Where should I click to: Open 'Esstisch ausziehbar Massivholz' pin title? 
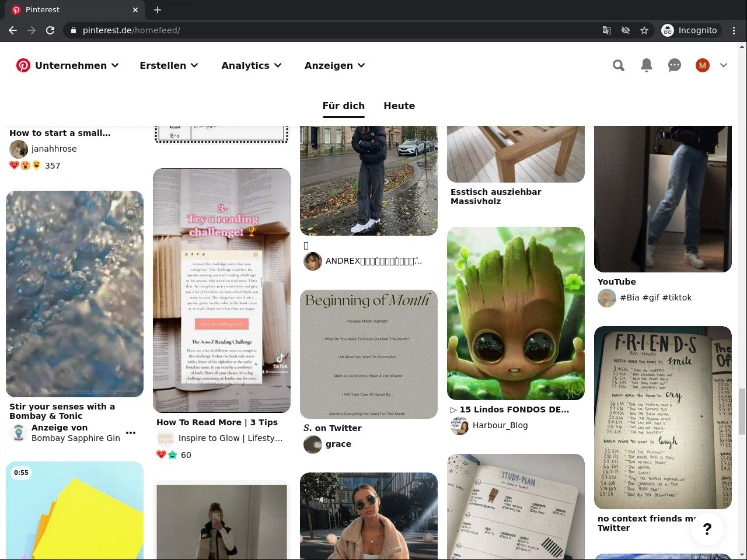click(x=496, y=197)
